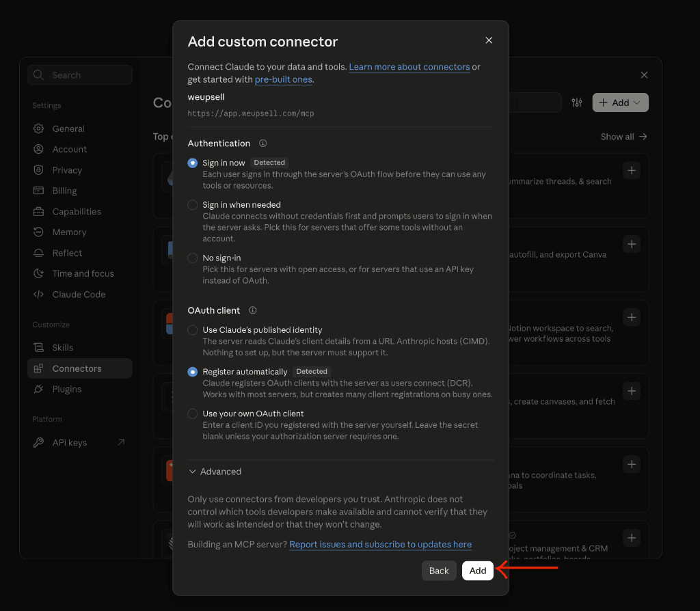Open API keys page
This screenshot has height=611, width=700.
tap(70, 443)
